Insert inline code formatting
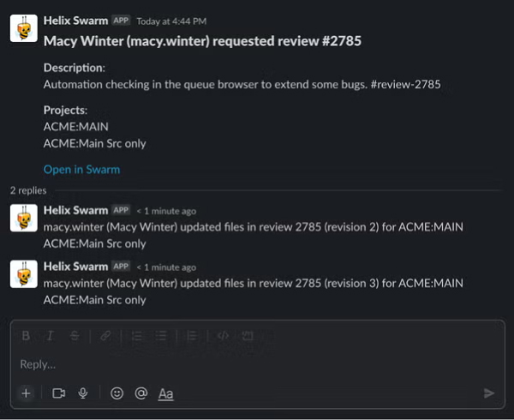 (x=222, y=336)
